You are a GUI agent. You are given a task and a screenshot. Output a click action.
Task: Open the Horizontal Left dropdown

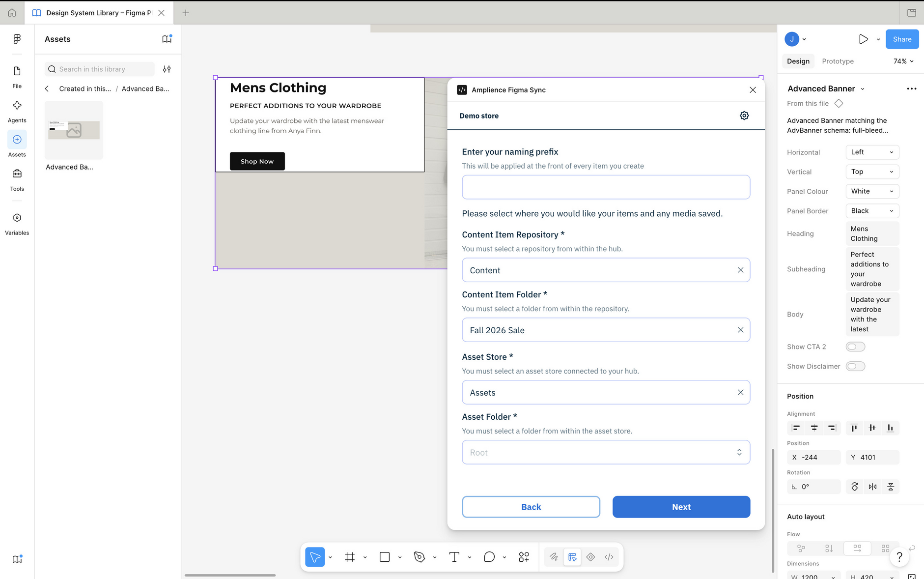(x=872, y=152)
